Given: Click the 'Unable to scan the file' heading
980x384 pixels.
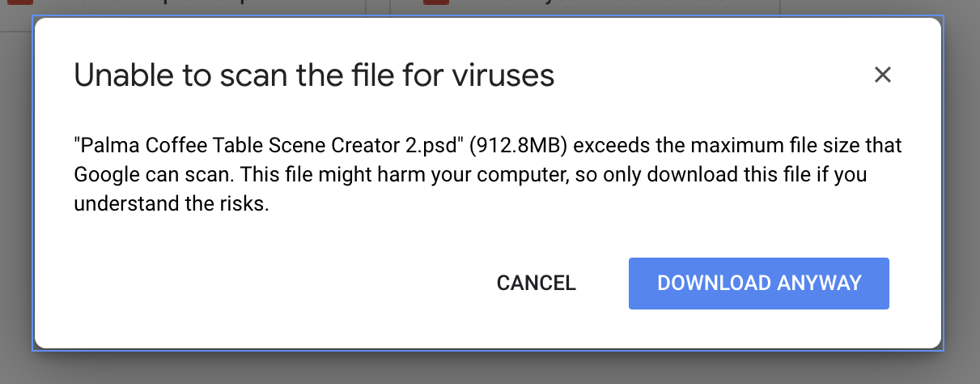Looking at the screenshot, I should coord(314,75).
